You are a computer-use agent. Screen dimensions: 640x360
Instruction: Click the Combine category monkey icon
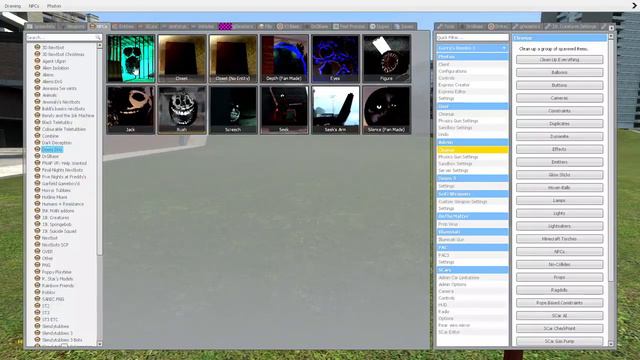(x=37, y=136)
